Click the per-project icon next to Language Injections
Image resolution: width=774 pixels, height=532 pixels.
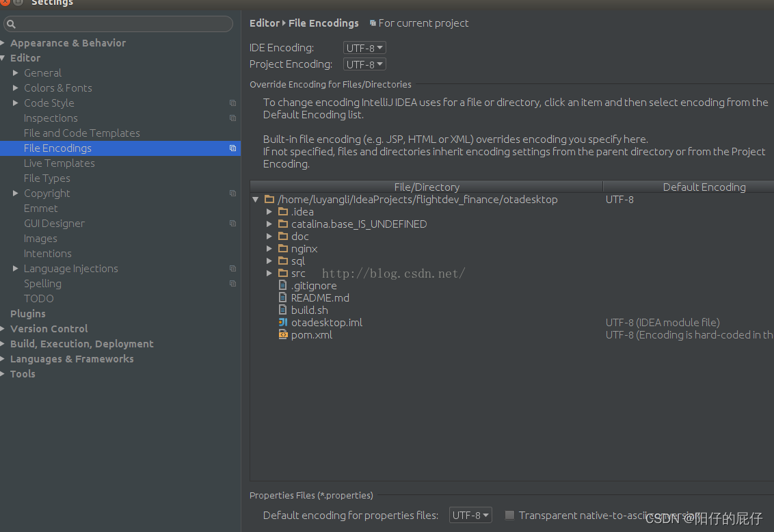pos(232,268)
